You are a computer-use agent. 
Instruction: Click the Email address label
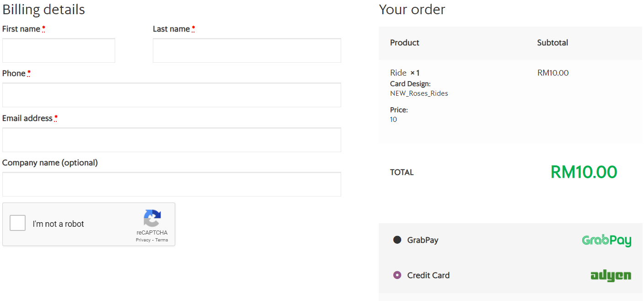point(27,118)
